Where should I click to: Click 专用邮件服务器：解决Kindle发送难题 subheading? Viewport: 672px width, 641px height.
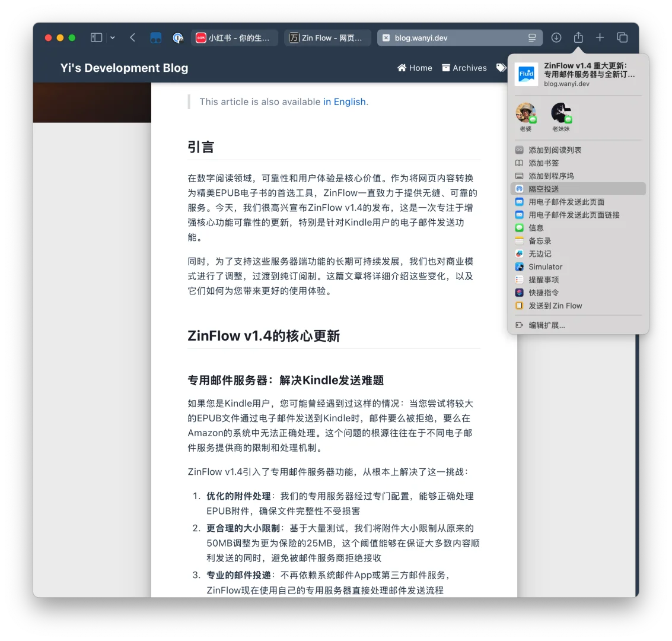(x=285, y=380)
